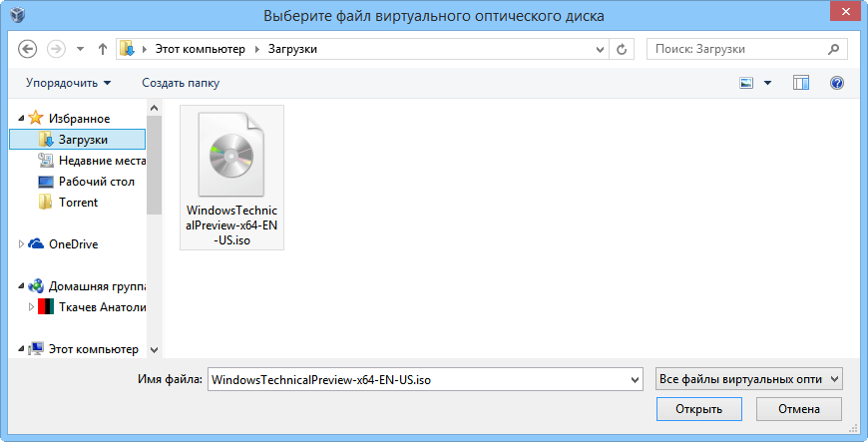Open the Help icon
This screenshot has width=868, height=442.
(x=837, y=83)
